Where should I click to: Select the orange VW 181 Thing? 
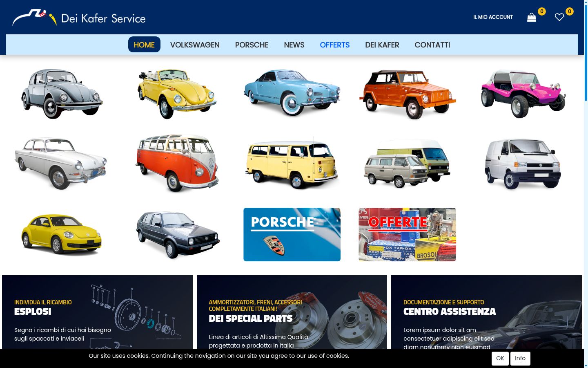(x=408, y=94)
